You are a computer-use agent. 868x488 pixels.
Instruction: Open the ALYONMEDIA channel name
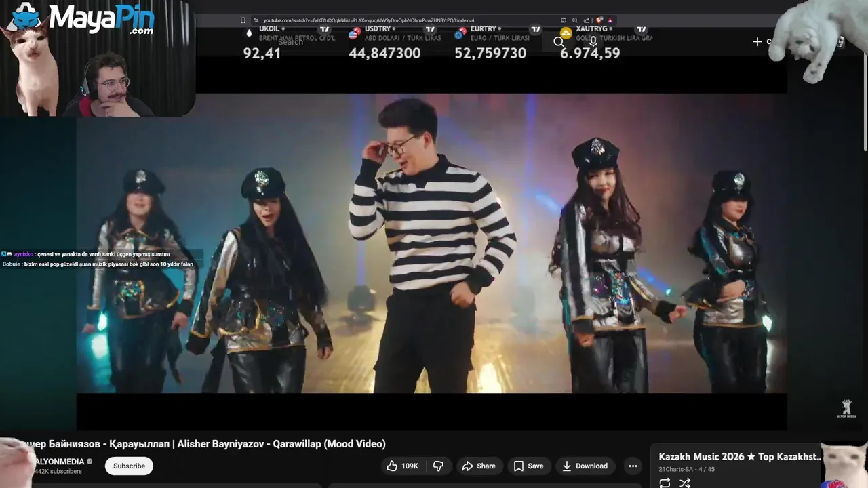tap(59, 462)
